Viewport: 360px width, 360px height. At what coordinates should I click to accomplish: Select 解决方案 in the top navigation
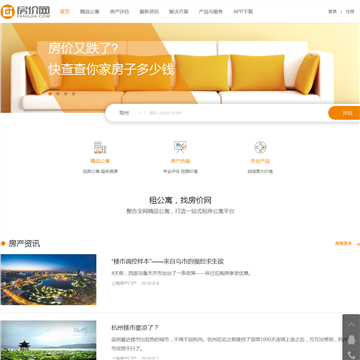(179, 11)
